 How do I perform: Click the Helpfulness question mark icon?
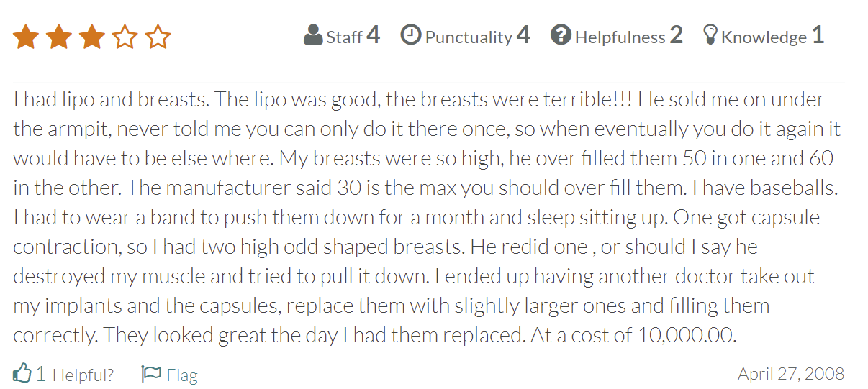[x=561, y=35]
